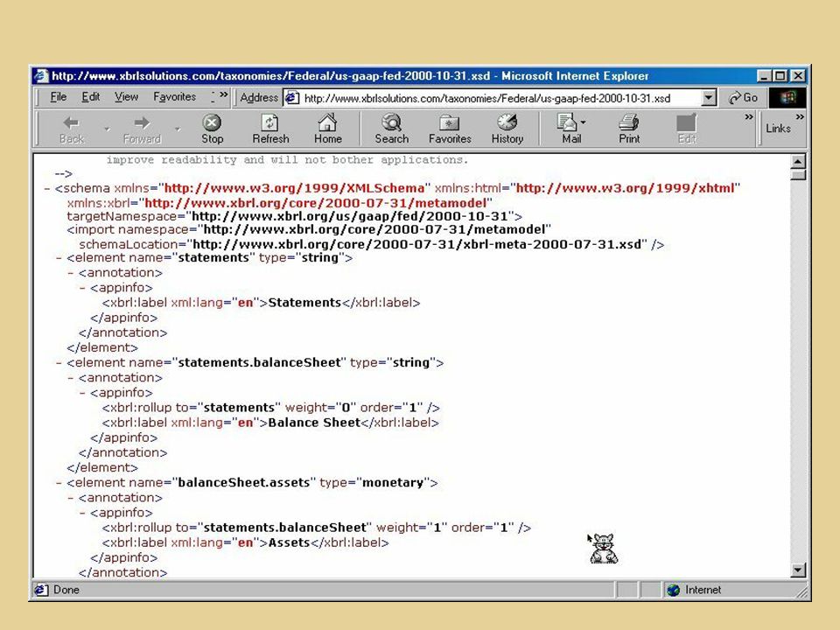Open the Favorites menu
The width and height of the screenshot is (840, 630).
coord(175,97)
